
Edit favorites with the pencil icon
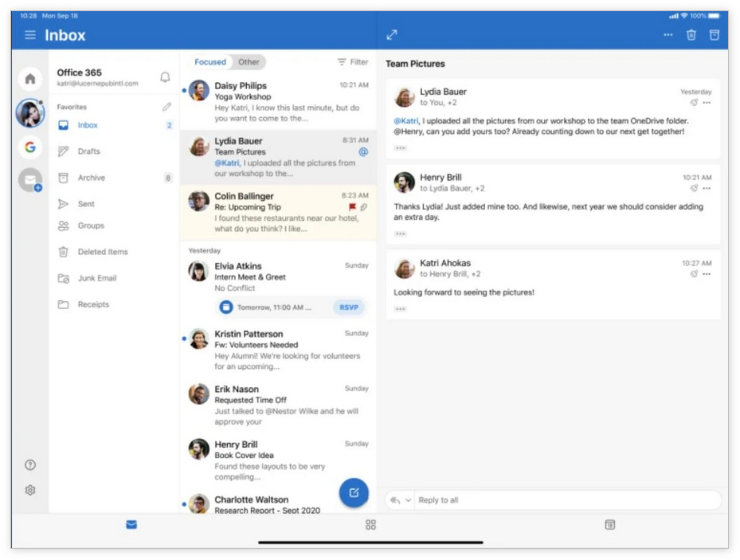(166, 107)
